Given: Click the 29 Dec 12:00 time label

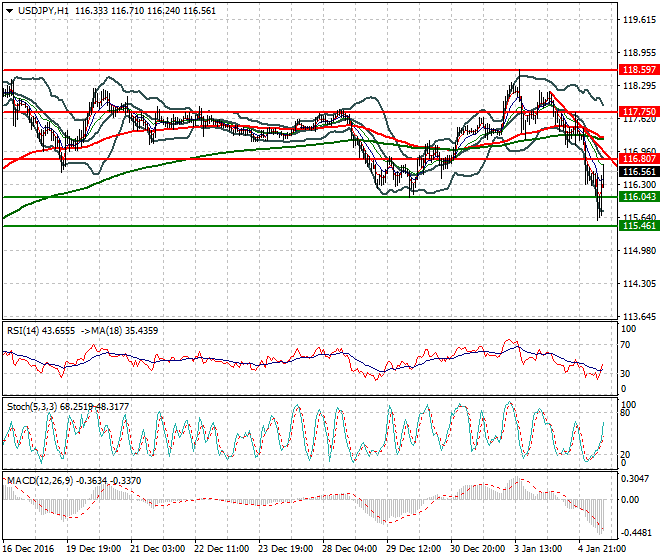Looking at the screenshot, I should [413, 549].
